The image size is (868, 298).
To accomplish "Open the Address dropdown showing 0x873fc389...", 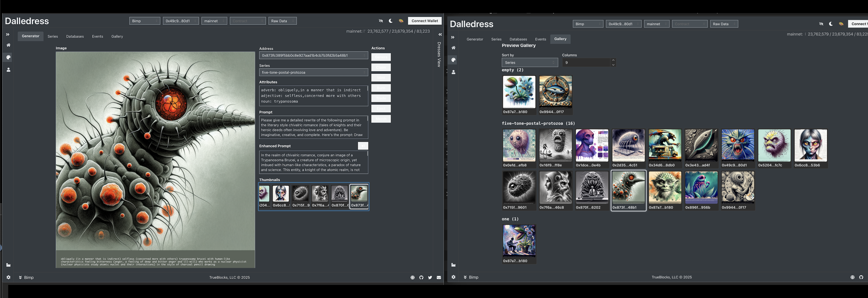I will (313, 56).
